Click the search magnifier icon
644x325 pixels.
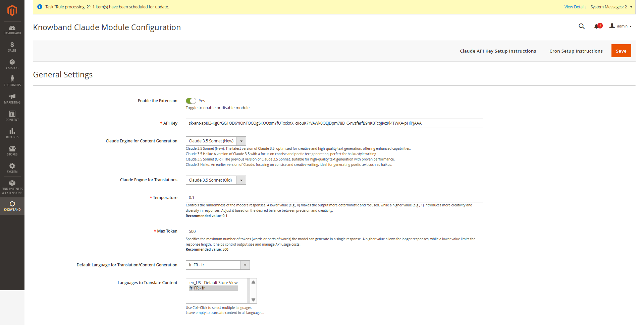coord(582,26)
